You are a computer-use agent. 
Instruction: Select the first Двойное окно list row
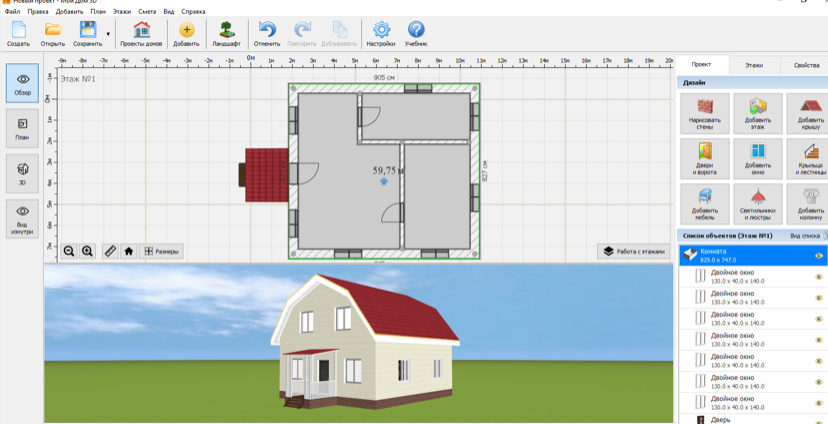coord(752,276)
